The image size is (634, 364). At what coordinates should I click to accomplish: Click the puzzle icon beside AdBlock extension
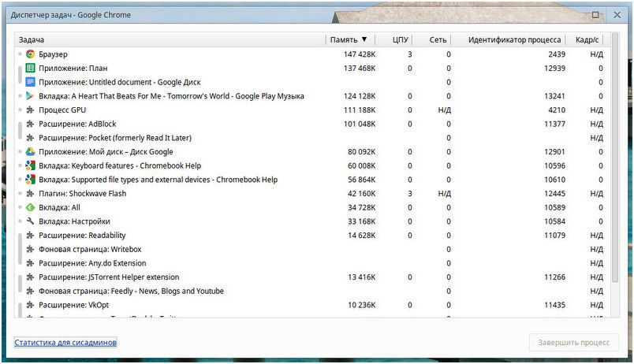click(30, 124)
